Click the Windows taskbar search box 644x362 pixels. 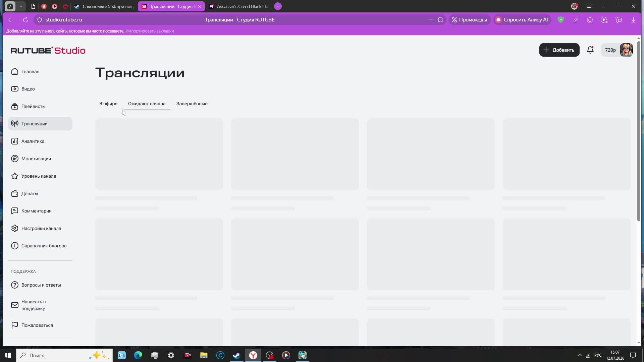(x=64, y=355)
